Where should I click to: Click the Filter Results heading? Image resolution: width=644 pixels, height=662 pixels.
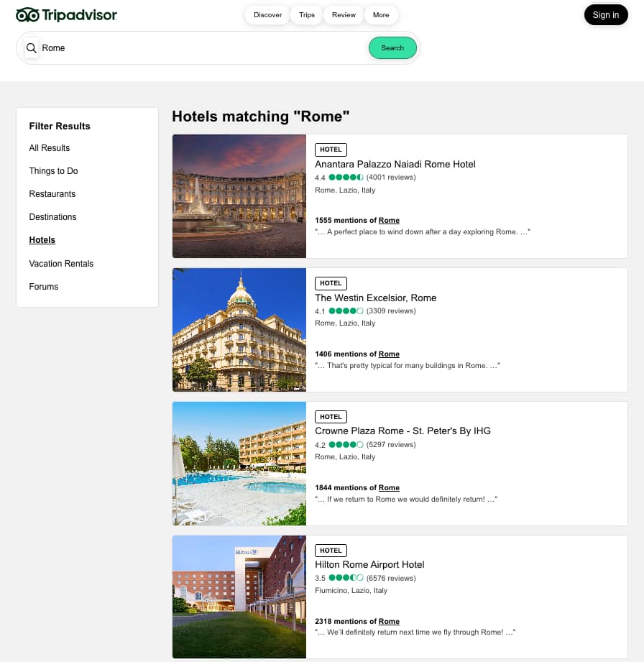(x=60, y=127)
